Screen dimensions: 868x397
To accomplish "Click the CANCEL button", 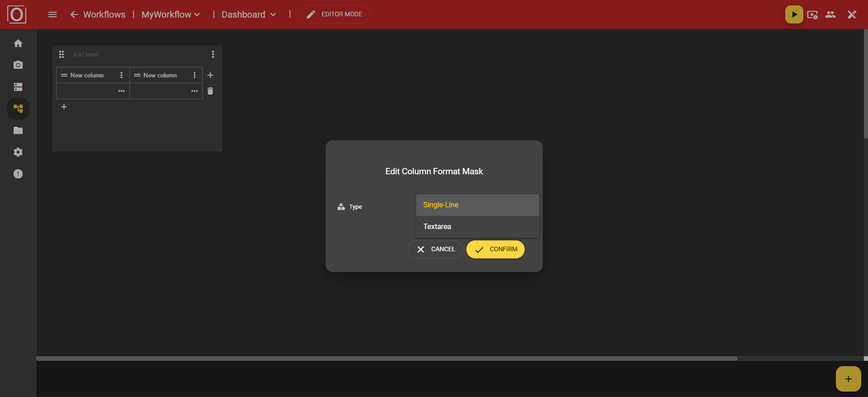I will pyautogui.click(x=435, y=249).
